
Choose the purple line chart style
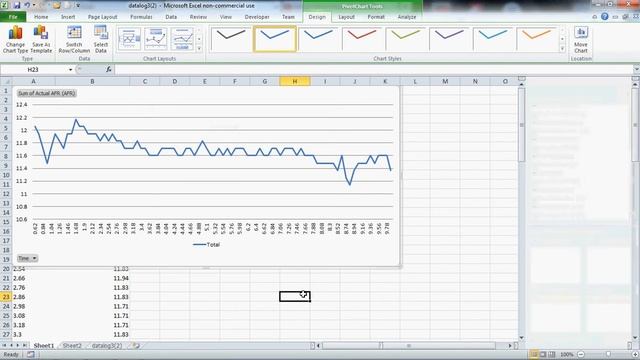click(449, 39)
